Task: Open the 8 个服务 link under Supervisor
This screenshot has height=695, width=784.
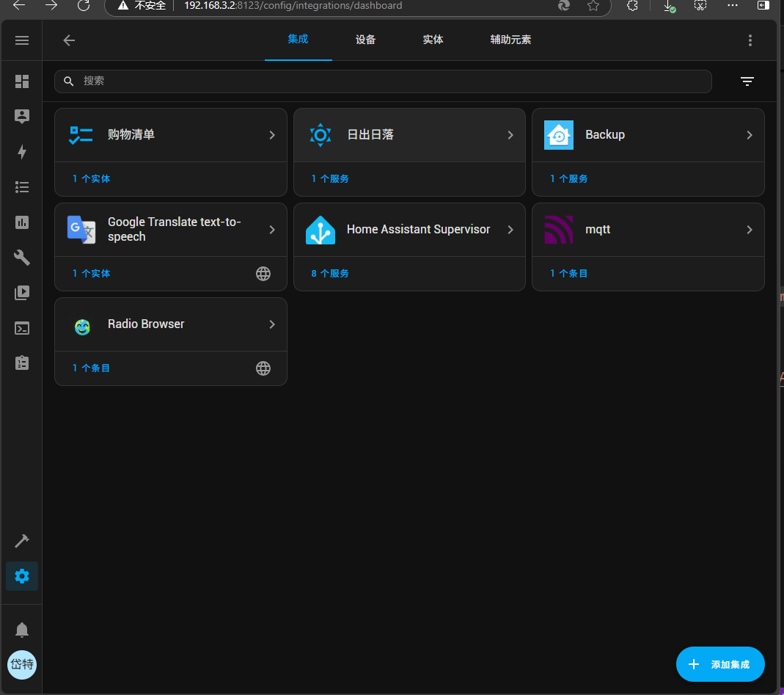Action: pyautogui.click(x=329, y=274)
